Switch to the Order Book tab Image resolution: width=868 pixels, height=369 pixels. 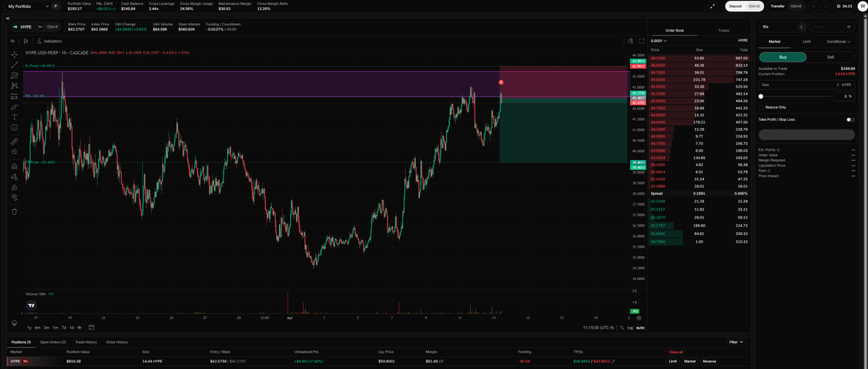674,30
